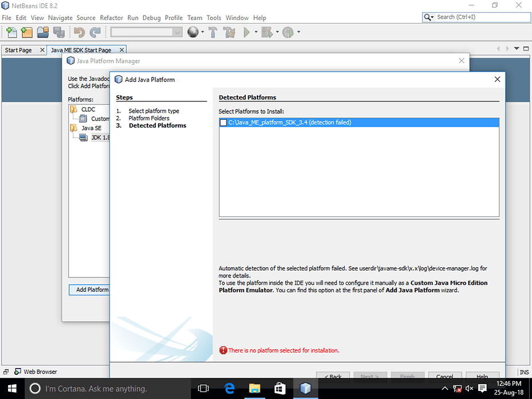Screen dimensions: 532x399
Task: Close the Add Java Platform dialog
Action: click(x=498, y=79)
